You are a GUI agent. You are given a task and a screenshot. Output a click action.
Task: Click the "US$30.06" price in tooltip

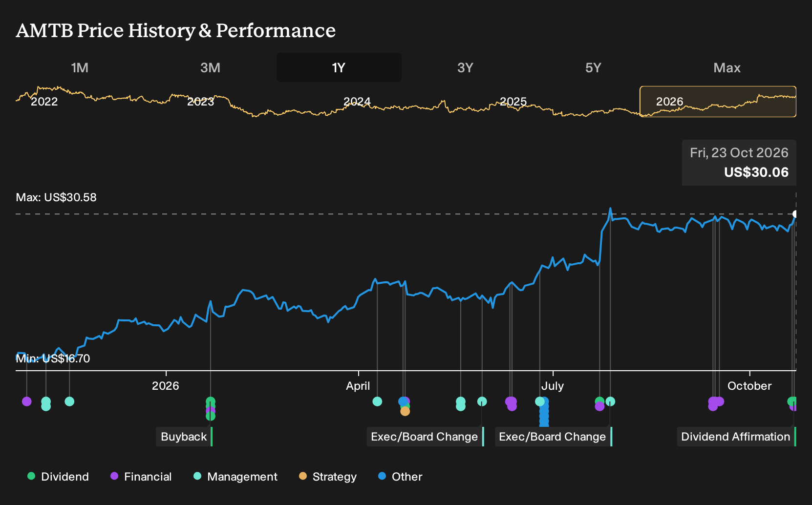point(756,172)
